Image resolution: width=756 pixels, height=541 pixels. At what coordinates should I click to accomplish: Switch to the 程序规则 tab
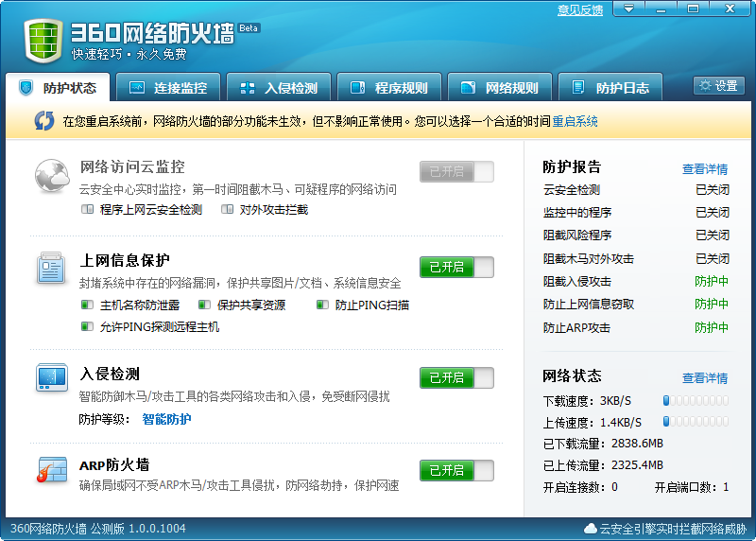tap(389, 87)
